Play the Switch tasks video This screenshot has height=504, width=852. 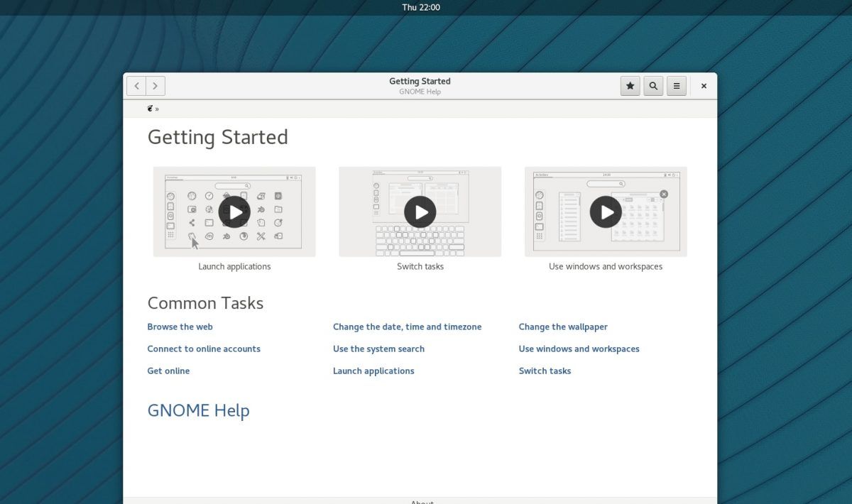point(420,212)
